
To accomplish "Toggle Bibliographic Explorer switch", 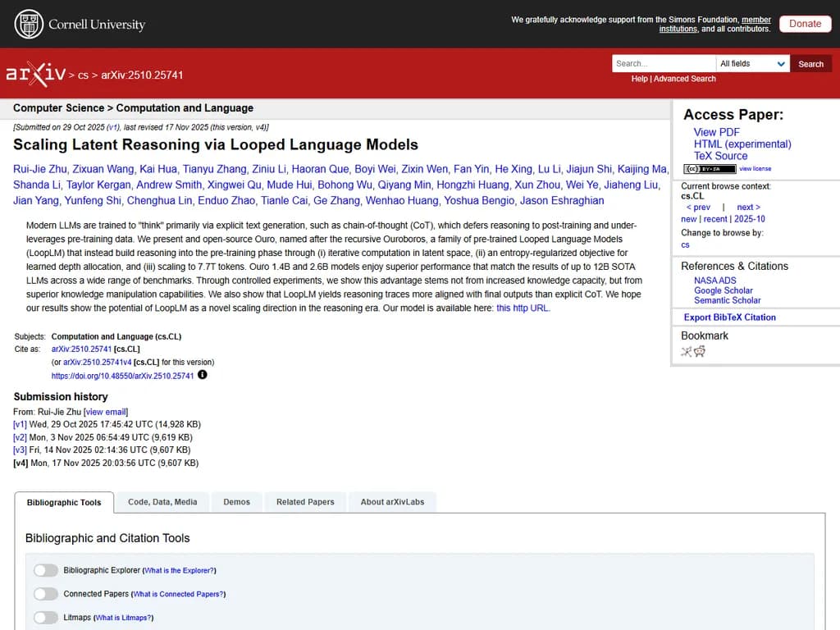I will (46, 570).
